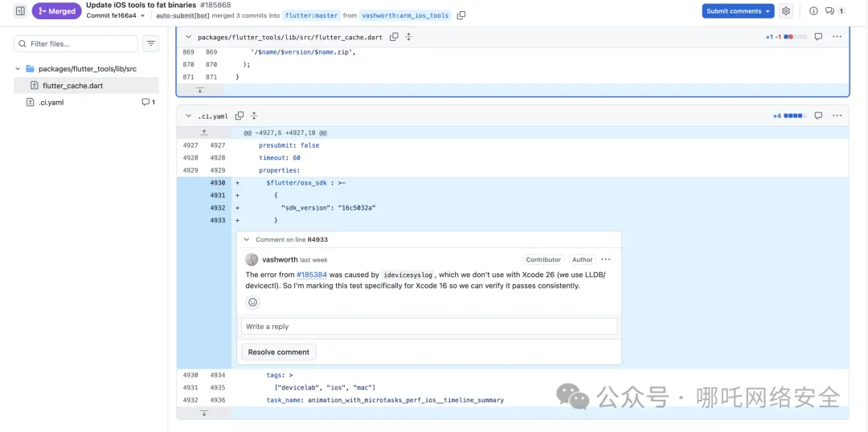Open the pull request info icon
Image resolution: width=868 pixels, height=432 pixels.
click(813, 11)
